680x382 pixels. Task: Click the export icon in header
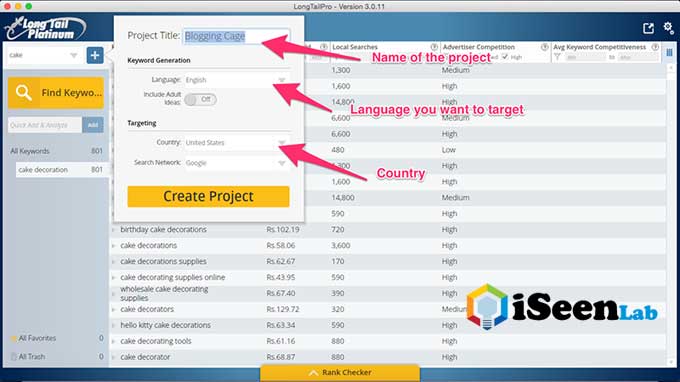click(x=648, y=29)
